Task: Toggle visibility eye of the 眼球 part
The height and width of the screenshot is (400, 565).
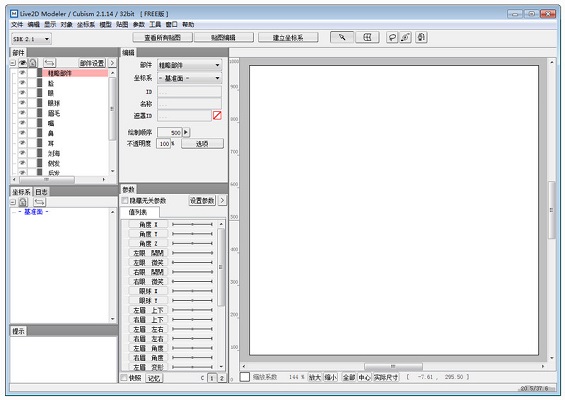Action: pyautogui.click(x=22, y=103)
